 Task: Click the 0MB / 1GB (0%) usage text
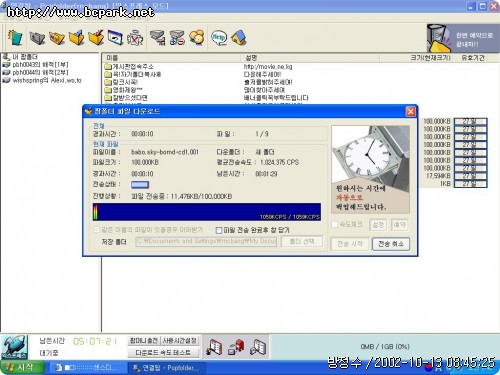[385, 347]
